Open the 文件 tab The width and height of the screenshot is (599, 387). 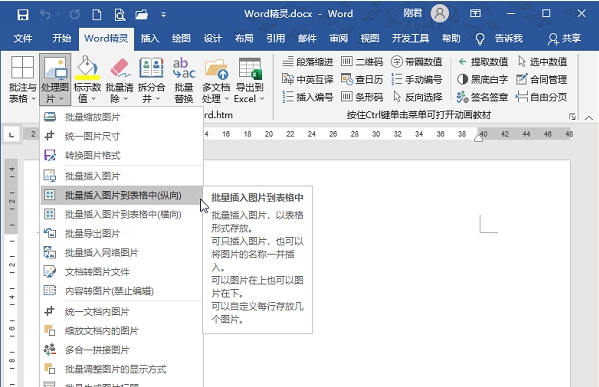[23, 38]
